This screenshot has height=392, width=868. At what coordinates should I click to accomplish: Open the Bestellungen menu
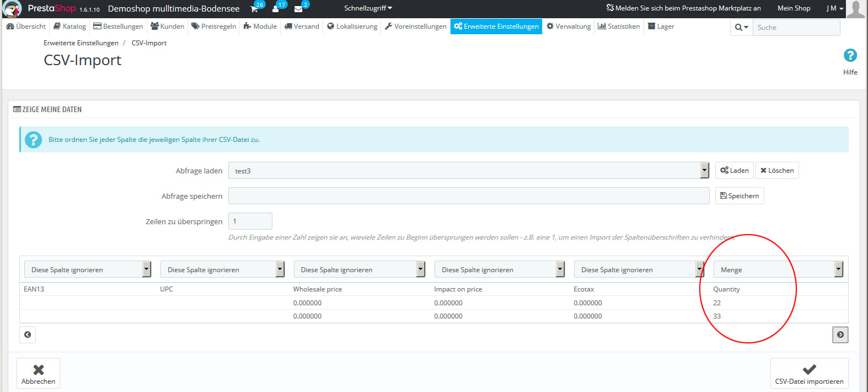[x=118, y=26]
